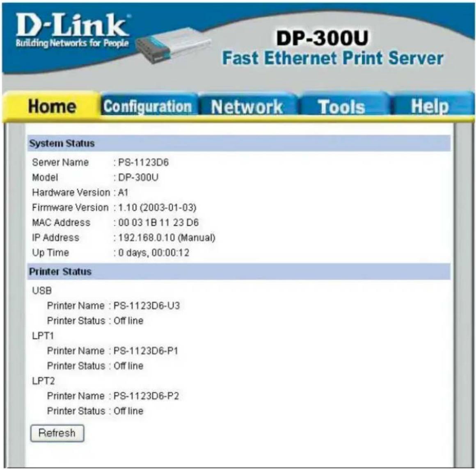Click the Hardware Version label
The width and height of the screenshot is (476, 470).
[x=71, y=192]
